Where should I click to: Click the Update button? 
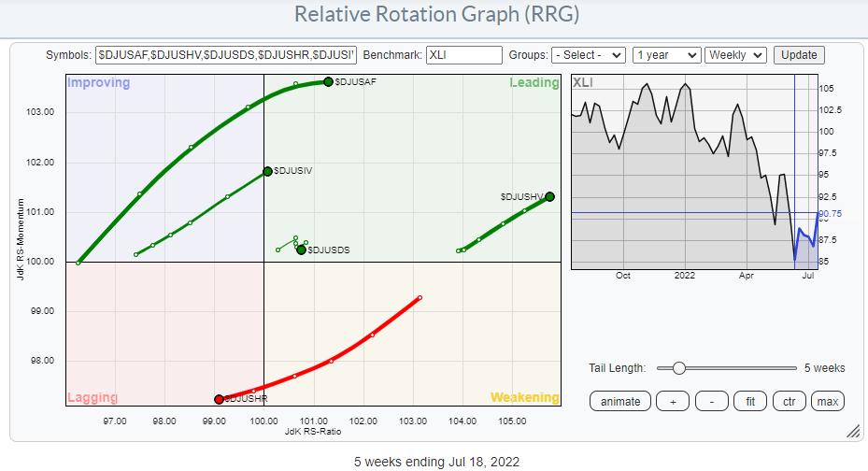pos(799,55)
